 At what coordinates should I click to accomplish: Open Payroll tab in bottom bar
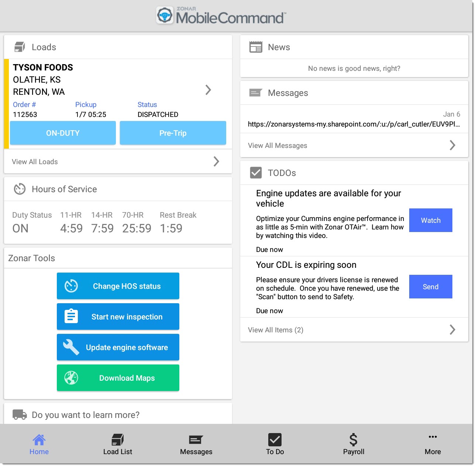[353, 444]
